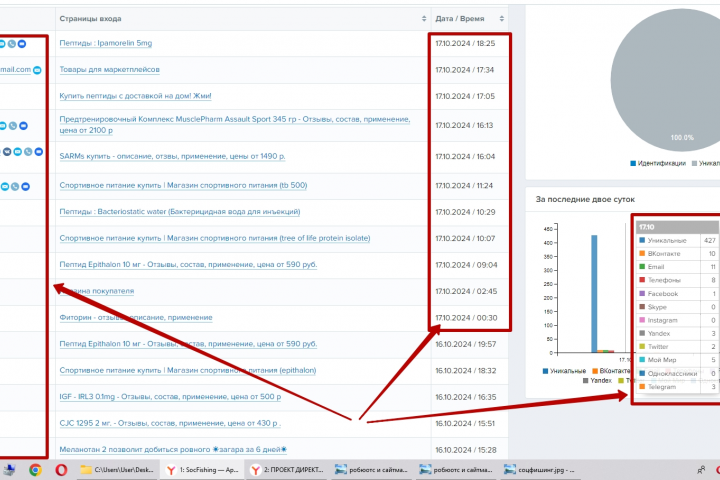Open Фиторин отзывы описание link

[x=136, y=317]
